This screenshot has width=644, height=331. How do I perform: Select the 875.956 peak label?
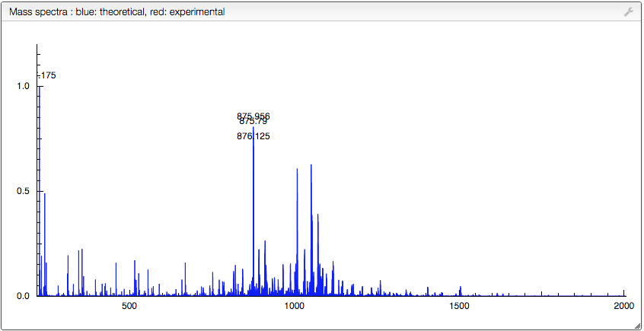tap(253, 116)
